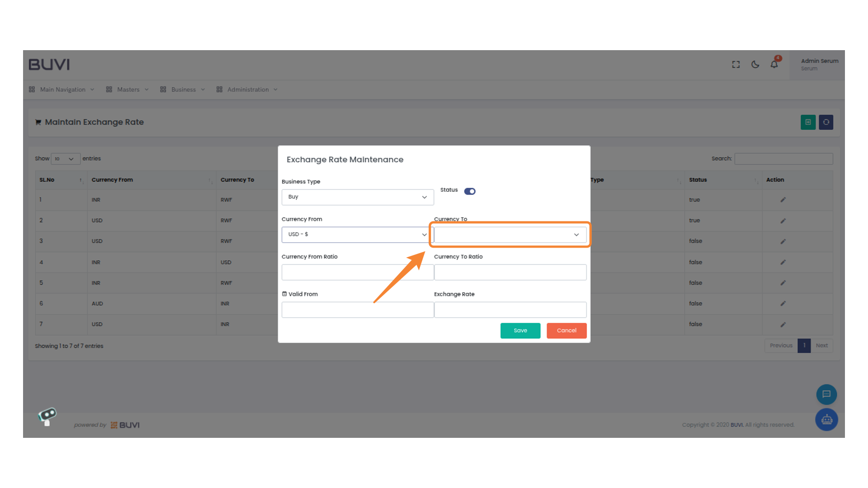Open the chat bubble widget
Screen dimensions: 868x488
pyautogui.click(x=826, y=394)
